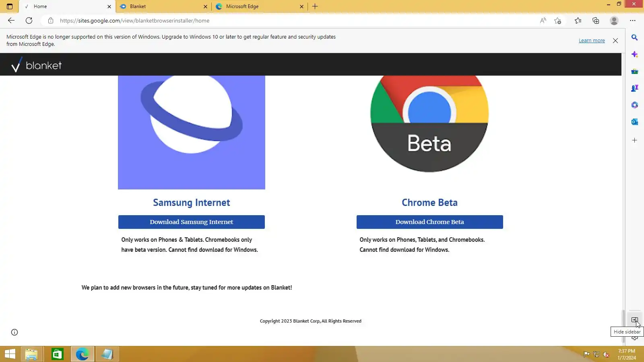The image size is (644, 362).
Task: Click the Download Chrome Beta button
Action: click(x=430, y=222)
